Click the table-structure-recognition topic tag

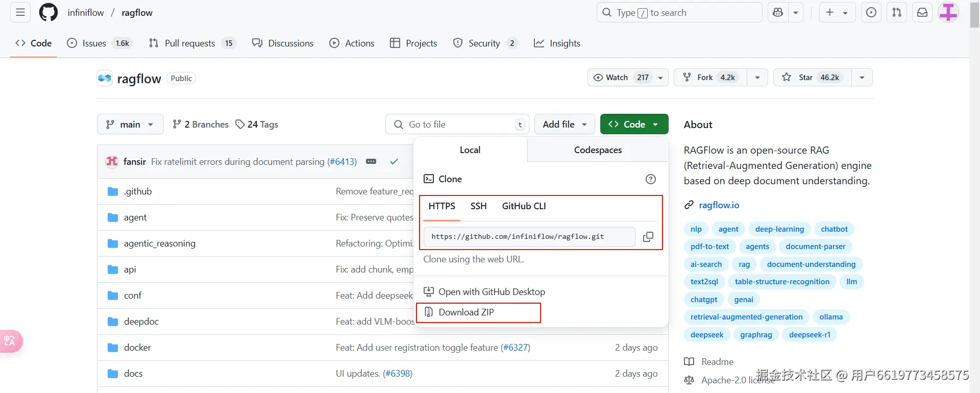pos(782,282)
